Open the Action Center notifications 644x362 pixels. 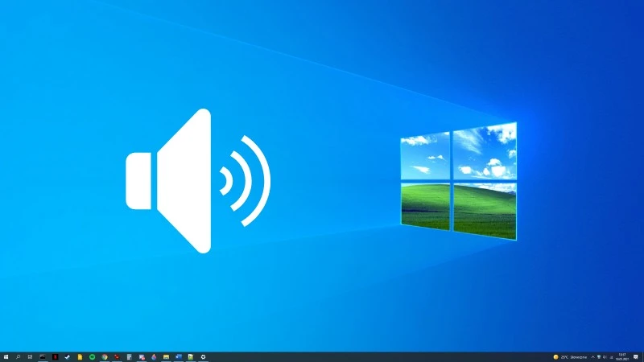pos(636,357)
